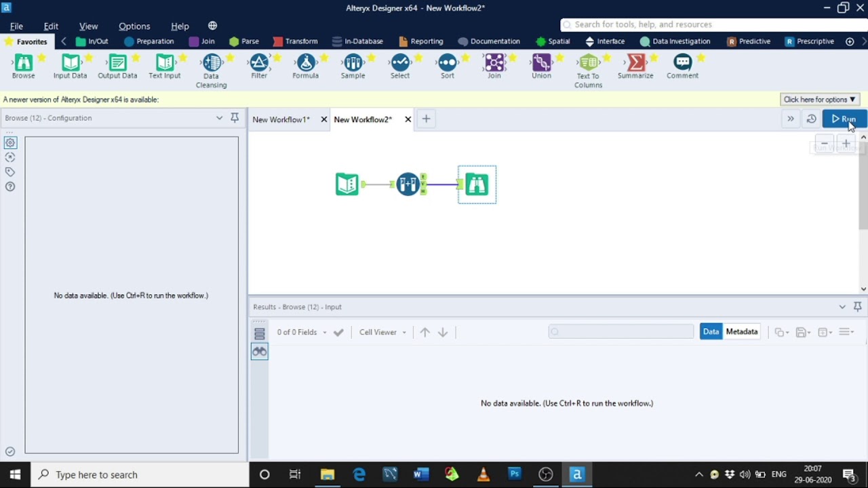Click the results search field
Image resolution: width=868 pixels, height=488 pixels.
pyautogui.click(x=621, y=331)
